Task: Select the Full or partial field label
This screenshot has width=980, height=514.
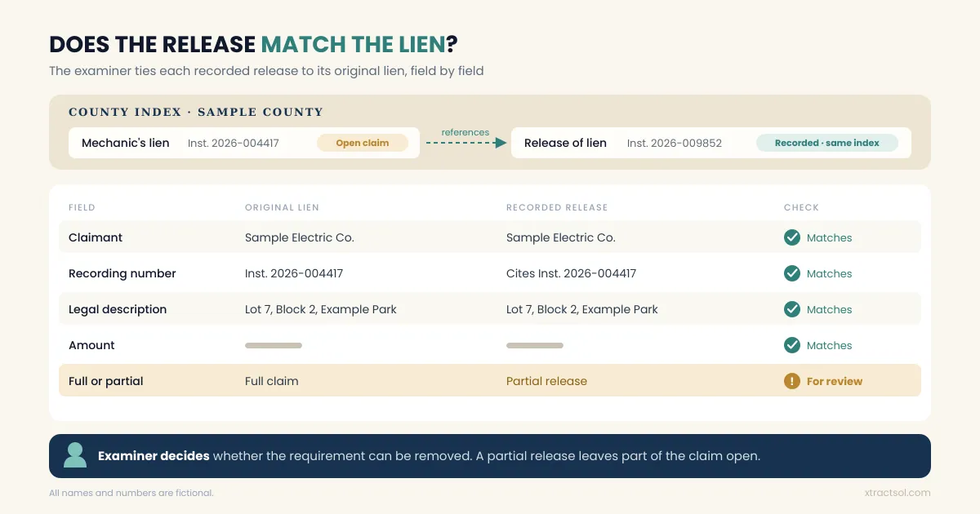Action: click(106, 381)
